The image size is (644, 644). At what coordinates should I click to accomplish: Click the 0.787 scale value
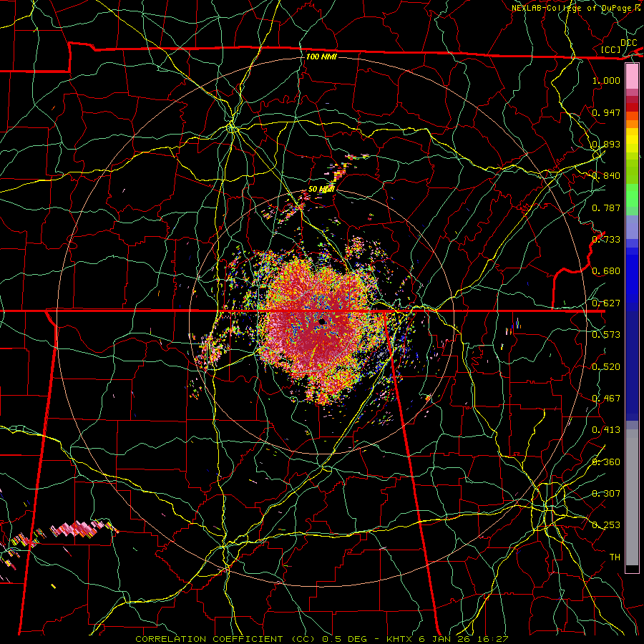(606, 208)
